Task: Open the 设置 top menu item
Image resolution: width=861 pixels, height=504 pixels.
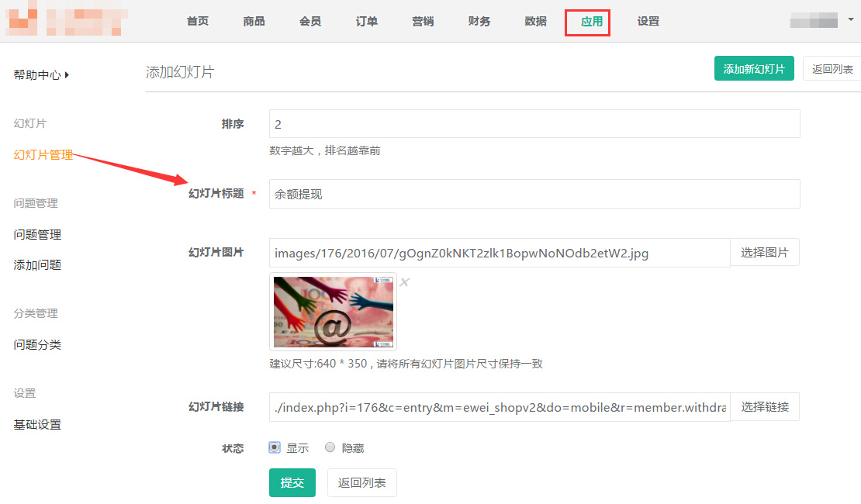Action: pyautogui.click(x=648, y=22)
